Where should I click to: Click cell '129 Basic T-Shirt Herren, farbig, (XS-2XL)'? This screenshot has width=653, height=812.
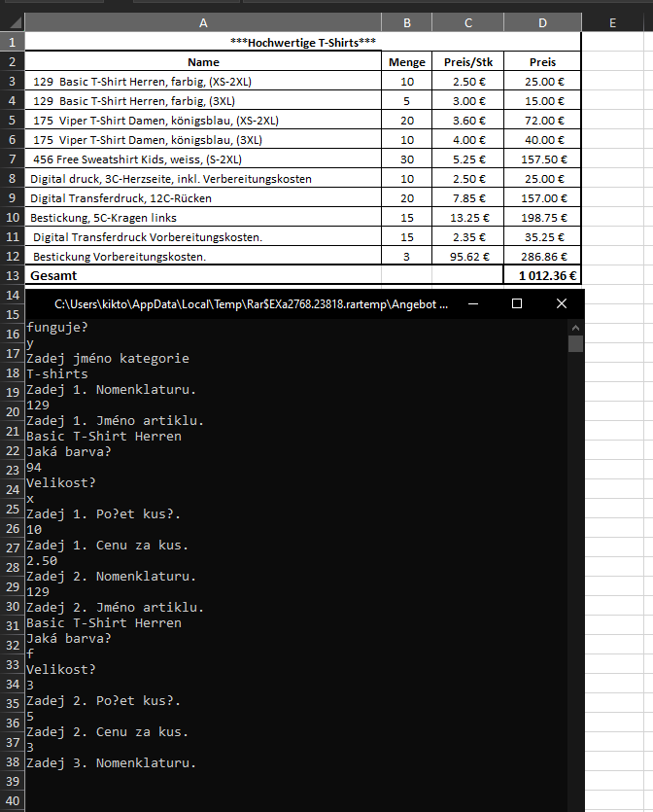coord(203,82)
